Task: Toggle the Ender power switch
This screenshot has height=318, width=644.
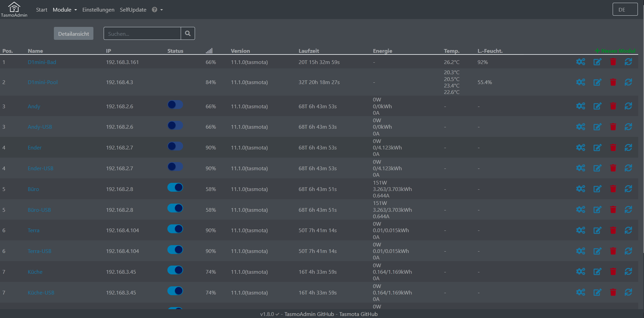Action: click(x=175, y=146)
